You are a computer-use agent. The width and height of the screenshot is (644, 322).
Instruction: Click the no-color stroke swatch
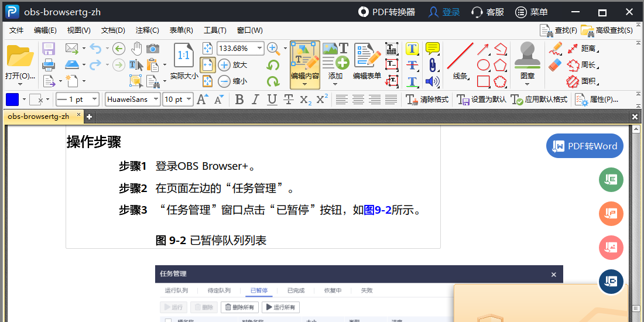pyautogui.click(x=36, y=100)
